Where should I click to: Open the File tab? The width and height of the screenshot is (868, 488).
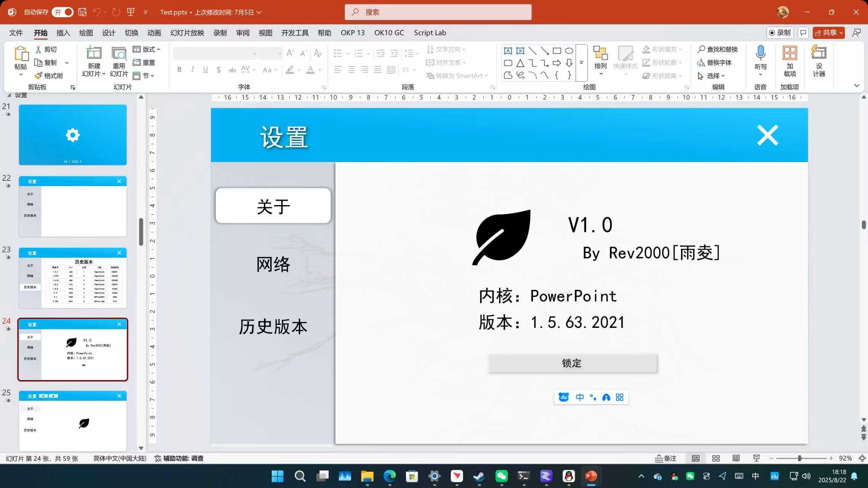pyautogui.click(x=16, y=33)
